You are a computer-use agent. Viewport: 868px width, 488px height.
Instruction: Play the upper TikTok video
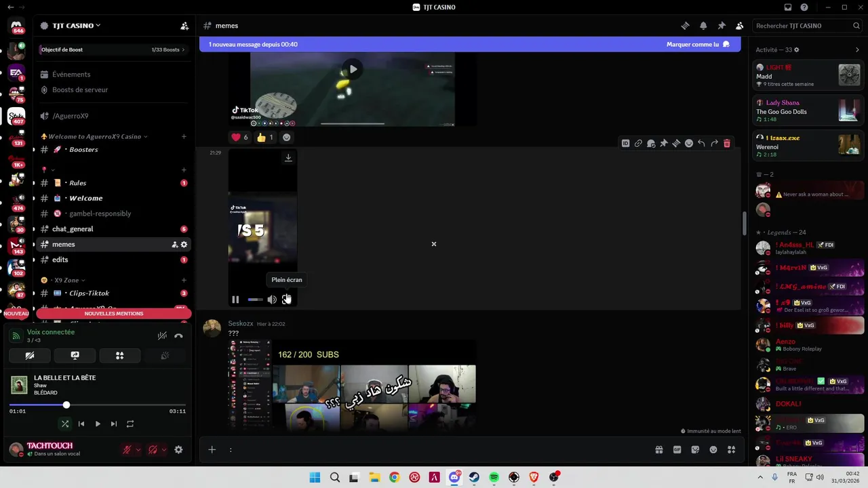(x=352, y=69)
